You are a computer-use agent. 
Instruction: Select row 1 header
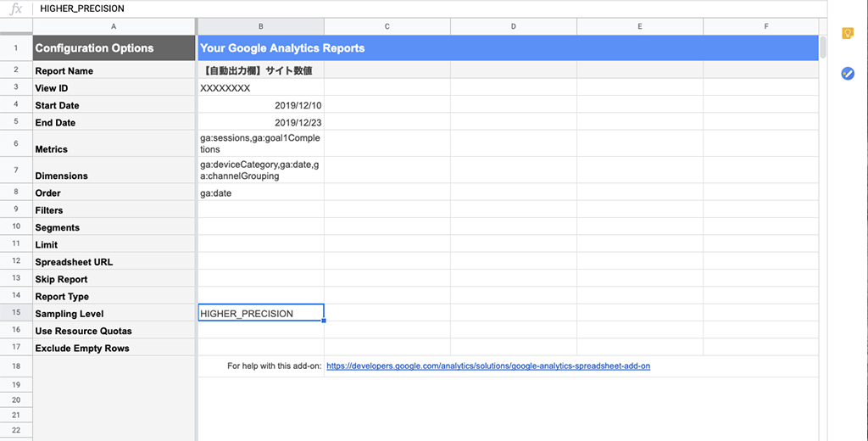(x=16, y=48)
